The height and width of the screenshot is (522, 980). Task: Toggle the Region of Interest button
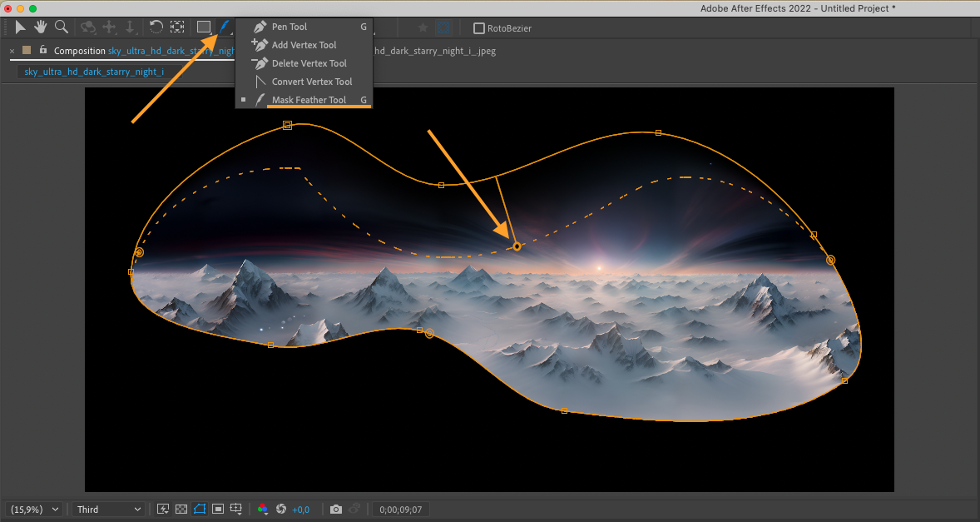tap(217, 509)
